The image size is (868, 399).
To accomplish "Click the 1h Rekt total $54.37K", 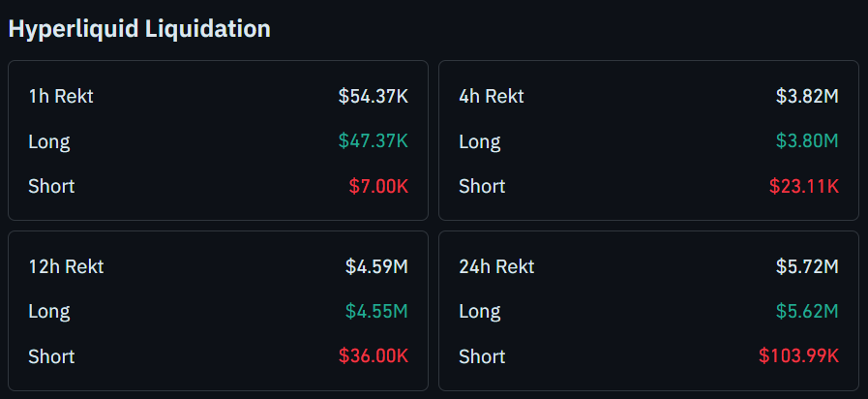I will point(373,96).
